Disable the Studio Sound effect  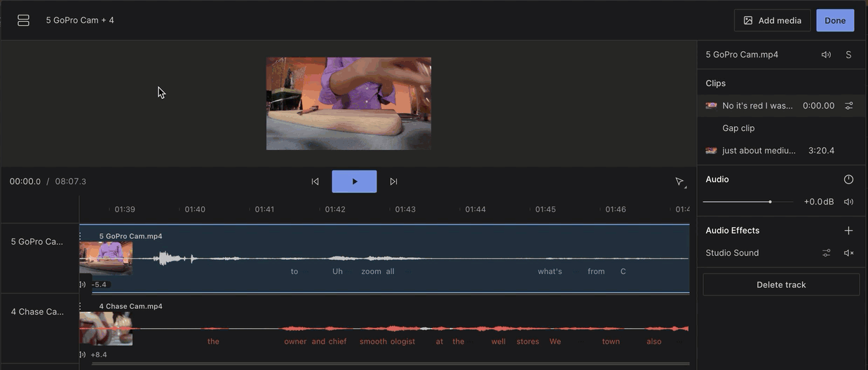pos(848,253)
